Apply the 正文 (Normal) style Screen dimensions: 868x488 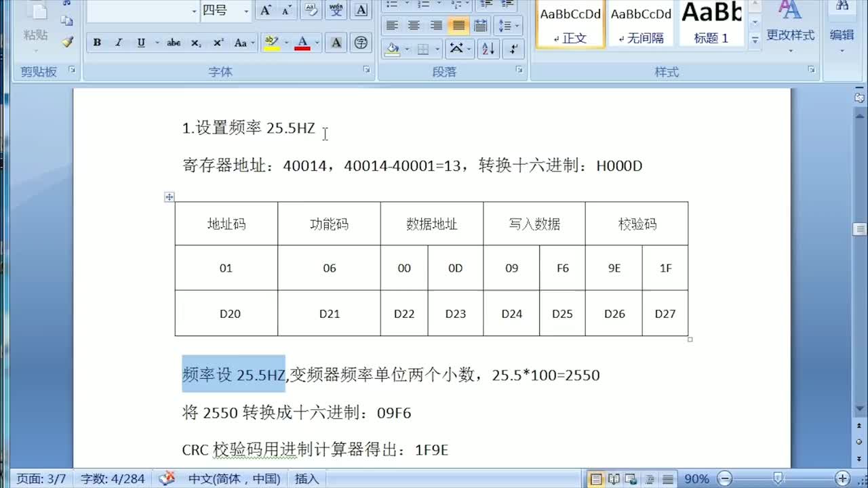point(570,24)
